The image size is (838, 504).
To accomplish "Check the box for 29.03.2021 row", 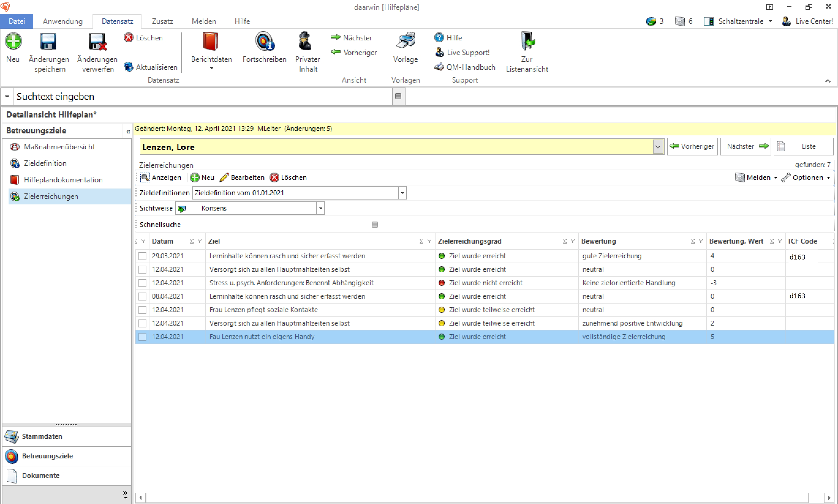I will click(142, 256).
